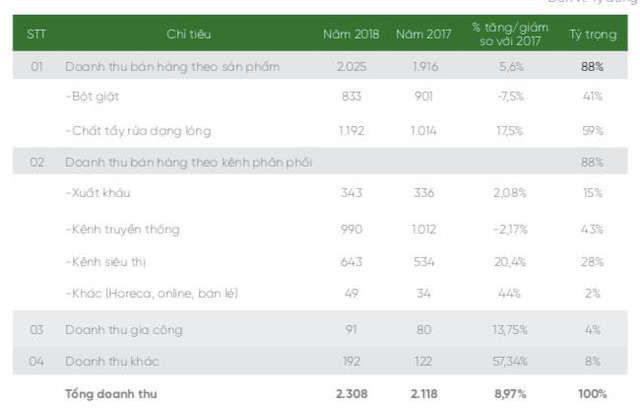
Task: Select the Kênh siêu thị row label
Action: coord(108,261)
